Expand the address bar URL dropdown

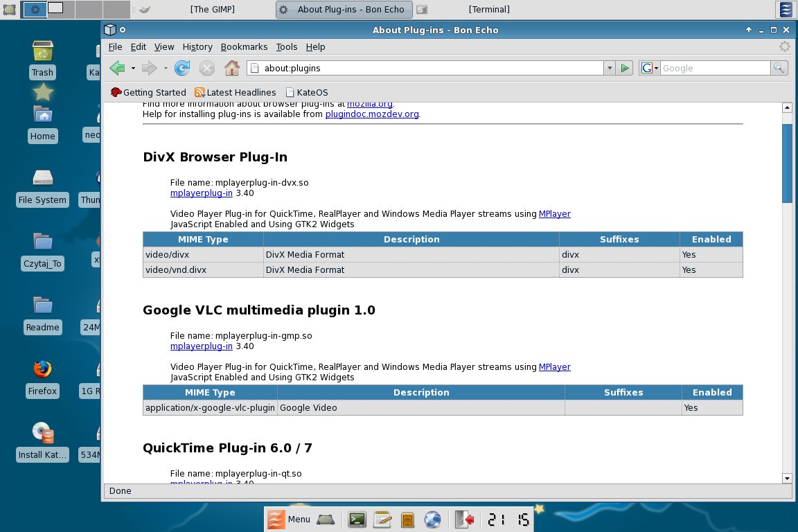(x=609, y=68)
